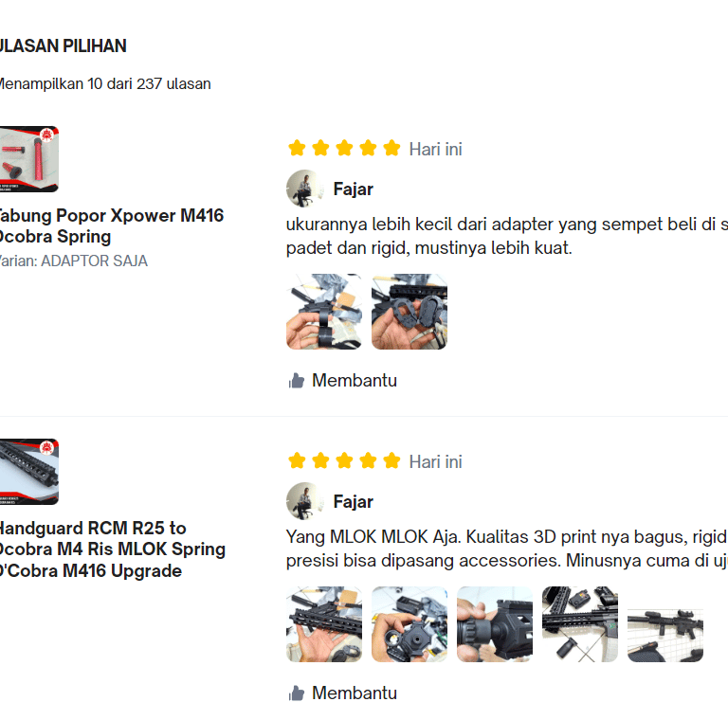
Task: Open the Handguard RCM R25 product thumbnail
Action: click(x=28, y=472)
